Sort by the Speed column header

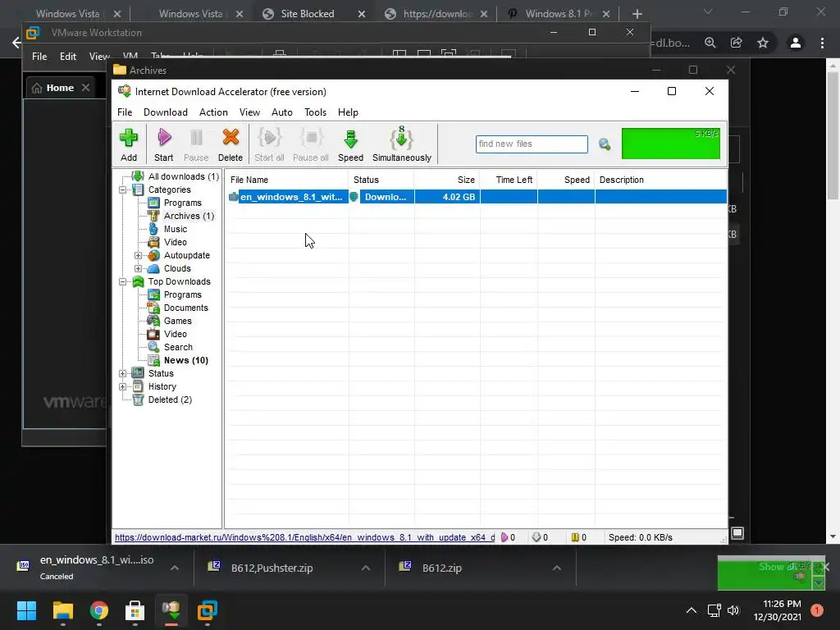pos(566,180)
